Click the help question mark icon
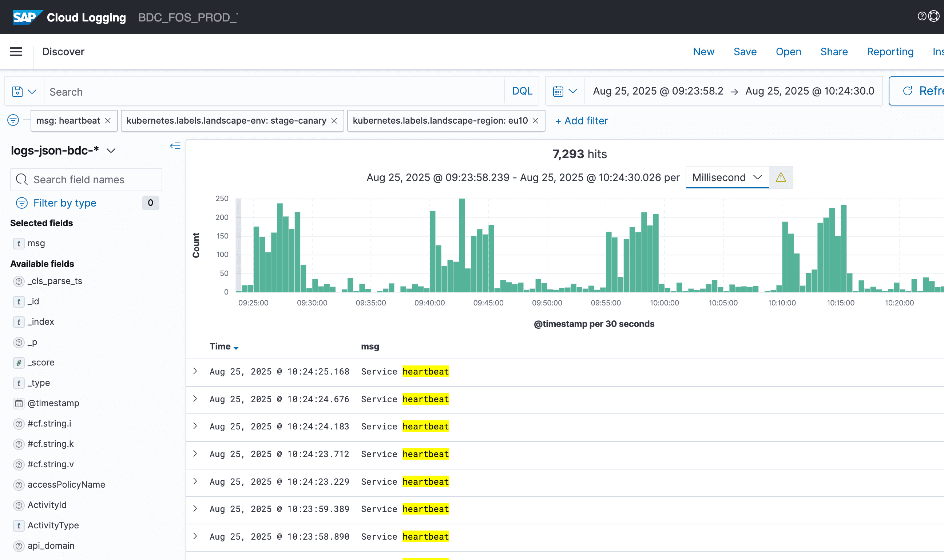944x560 pixels. [x=921, y=16]
